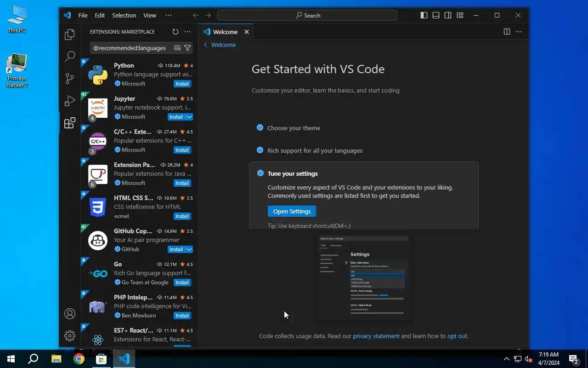Toggle primary side bar layout icon
Screen dimensions: 588x368
pos(424,15)
